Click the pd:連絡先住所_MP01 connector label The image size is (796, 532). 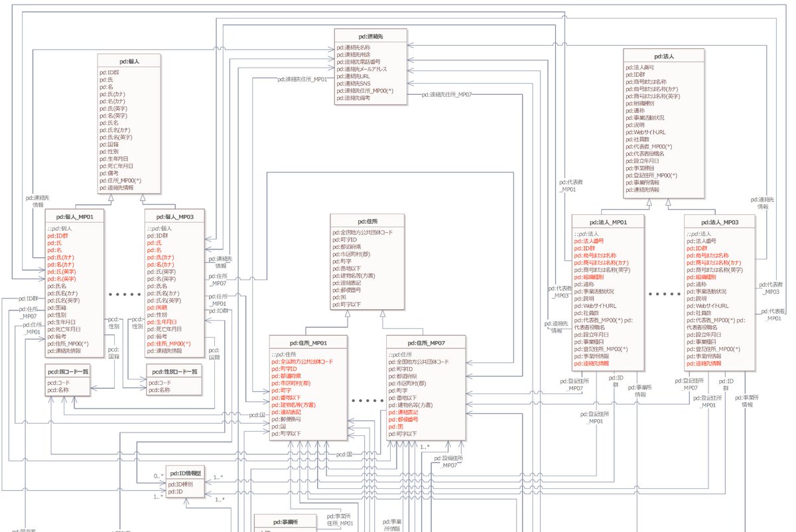tap(302, 79)
